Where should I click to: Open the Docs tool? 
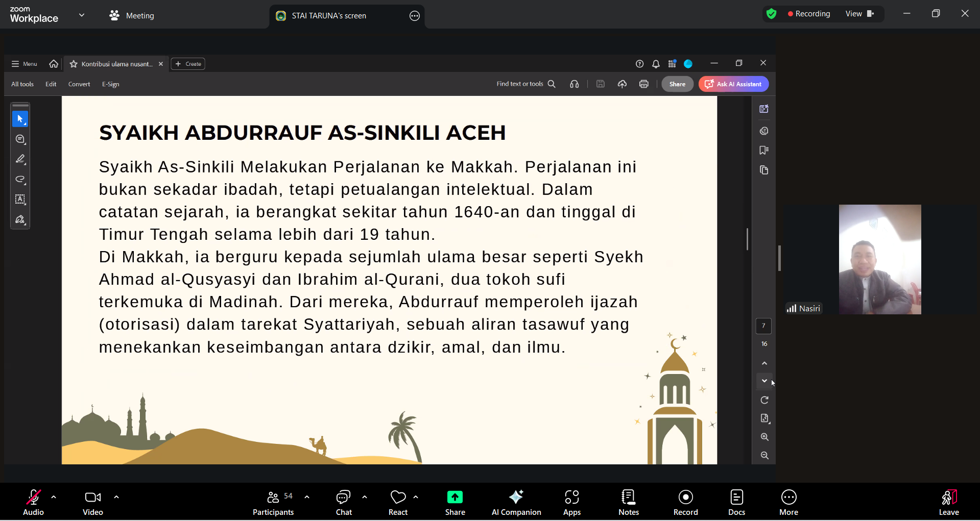[736, 502]
